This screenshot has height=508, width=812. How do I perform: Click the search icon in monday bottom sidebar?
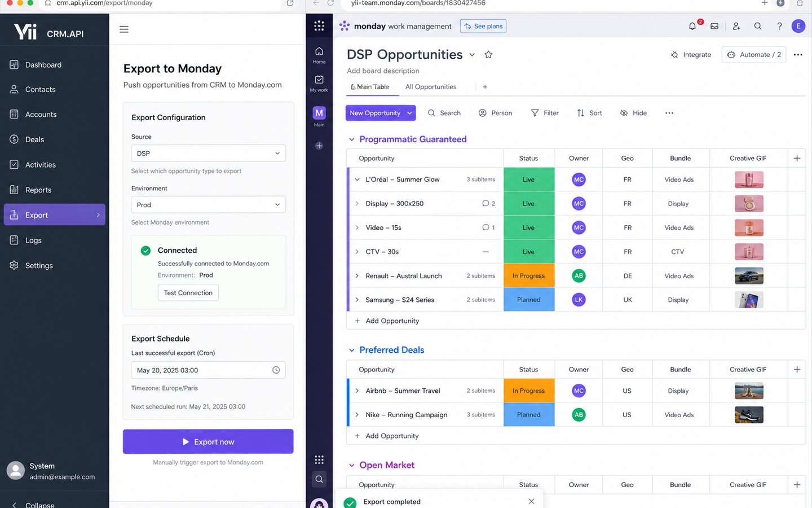(319, 479)
